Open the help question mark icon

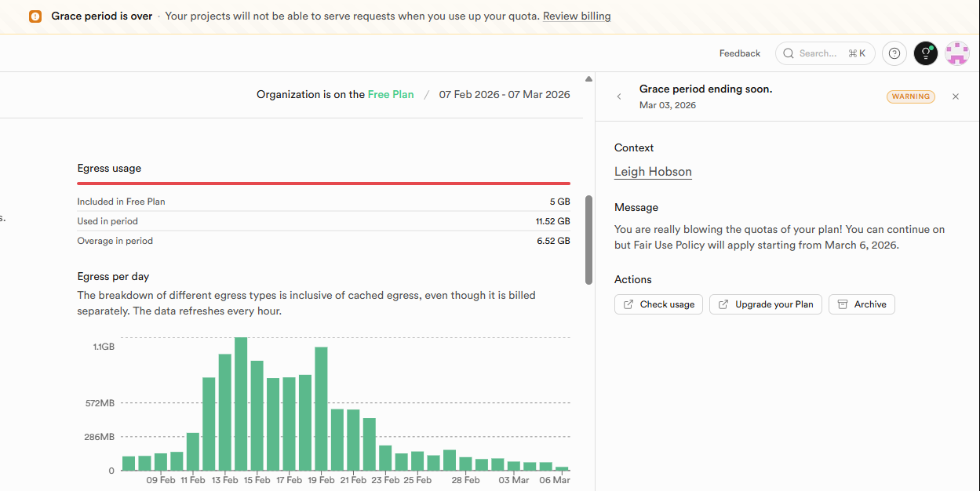point(894,53)
